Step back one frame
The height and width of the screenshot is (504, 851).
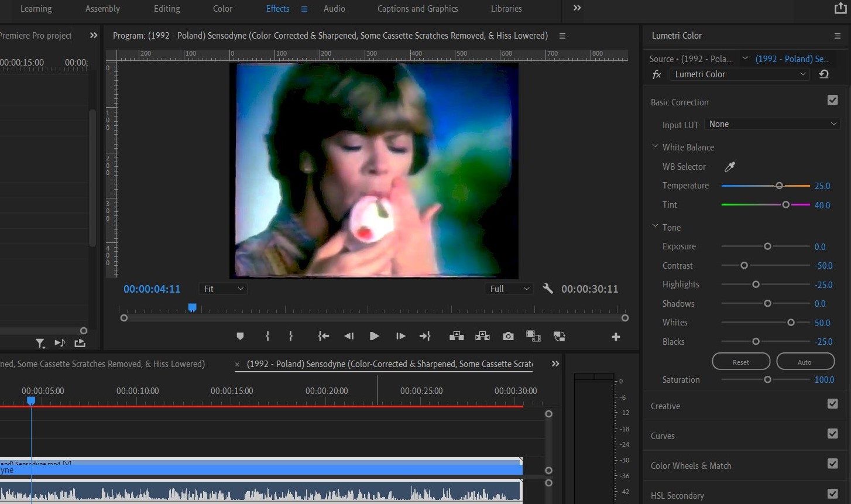(349, 336)
